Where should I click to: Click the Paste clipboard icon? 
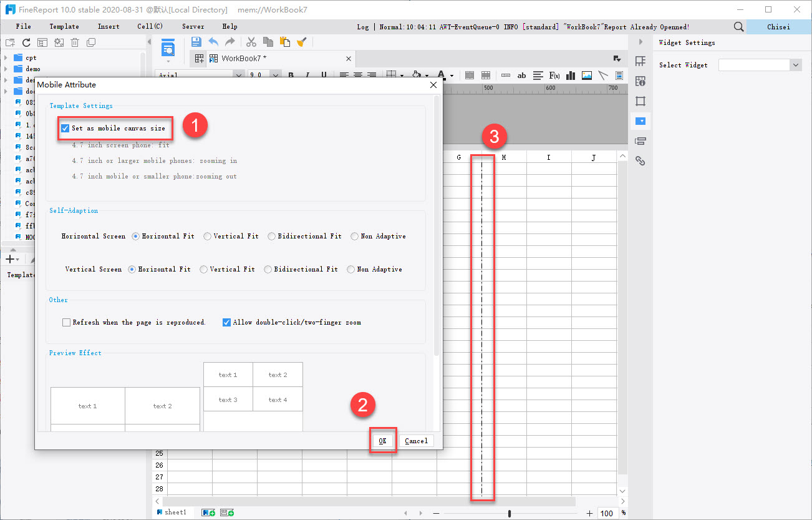285,42
